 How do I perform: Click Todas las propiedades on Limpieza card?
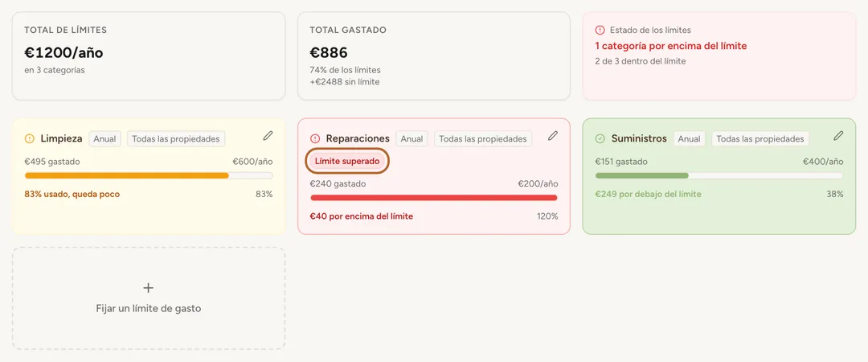176,138
